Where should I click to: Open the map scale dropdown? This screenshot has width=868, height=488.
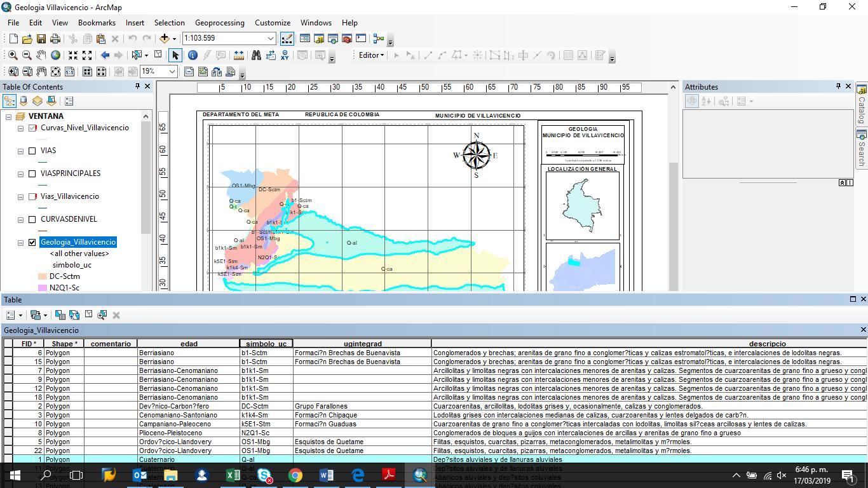click(x=270, y=39)
